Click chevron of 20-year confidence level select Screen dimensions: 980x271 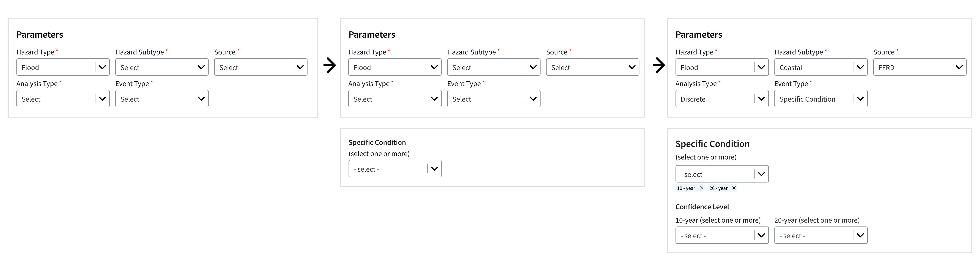[860, 236]
